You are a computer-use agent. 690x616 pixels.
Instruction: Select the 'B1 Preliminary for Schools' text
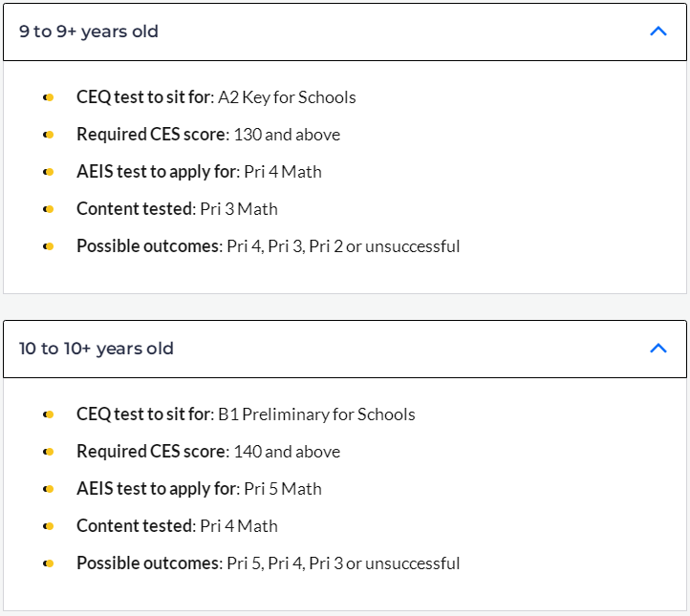pos(316,414)
